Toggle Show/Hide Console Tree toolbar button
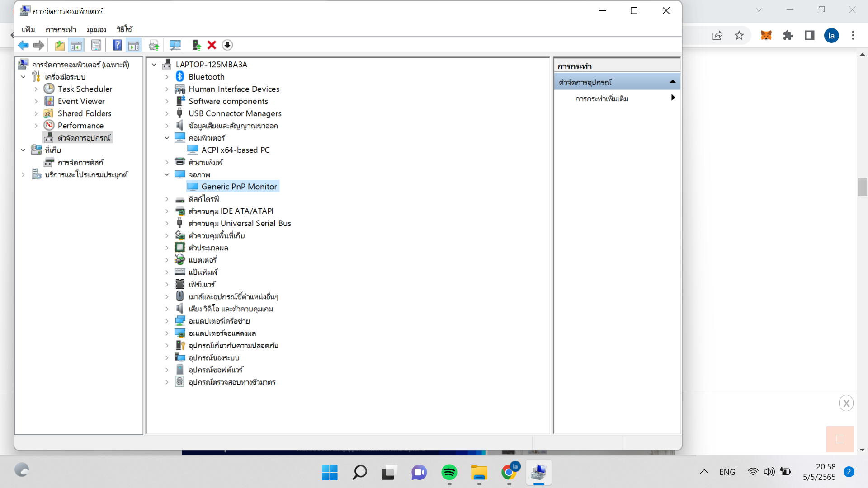This screenshot has width=868, height=488. coord(76,45)
